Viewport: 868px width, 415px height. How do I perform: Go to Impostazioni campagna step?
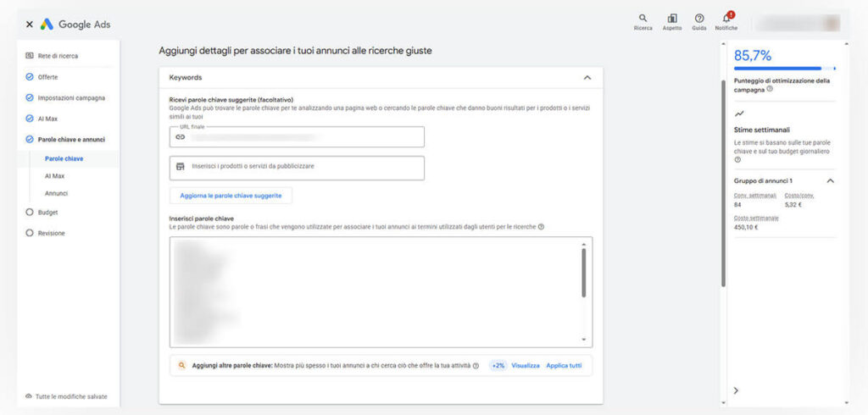[71, 98]
